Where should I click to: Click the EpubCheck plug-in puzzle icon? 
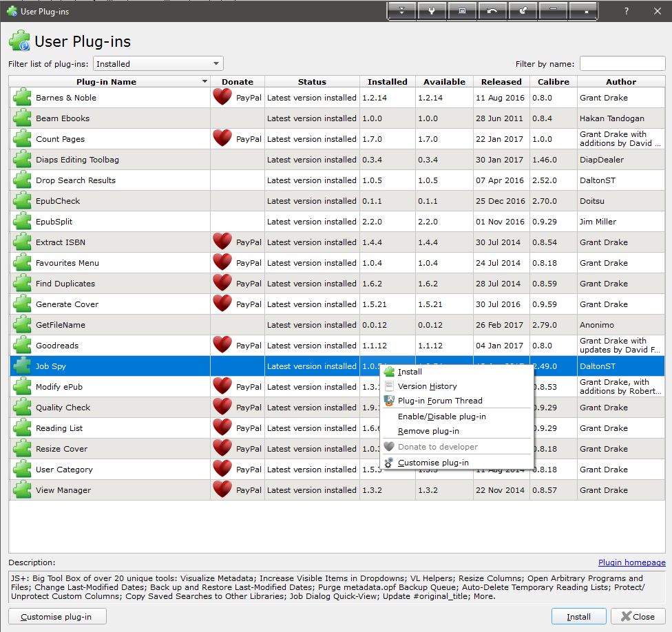[22, 200]
